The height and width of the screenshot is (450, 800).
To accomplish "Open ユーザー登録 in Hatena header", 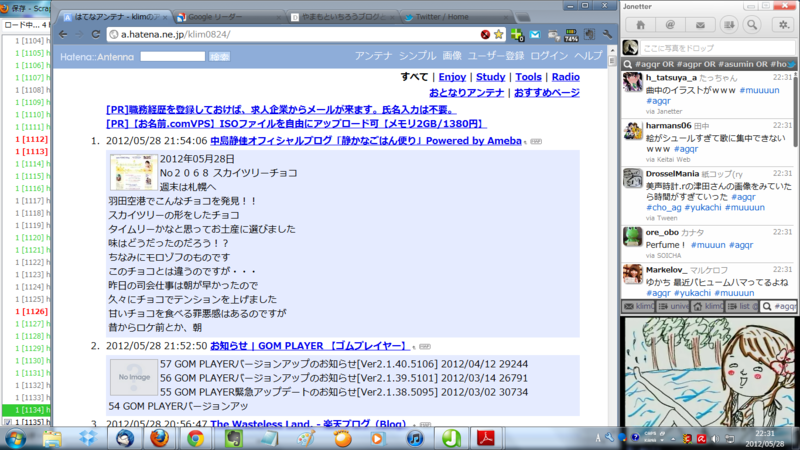I will [496, 56].
